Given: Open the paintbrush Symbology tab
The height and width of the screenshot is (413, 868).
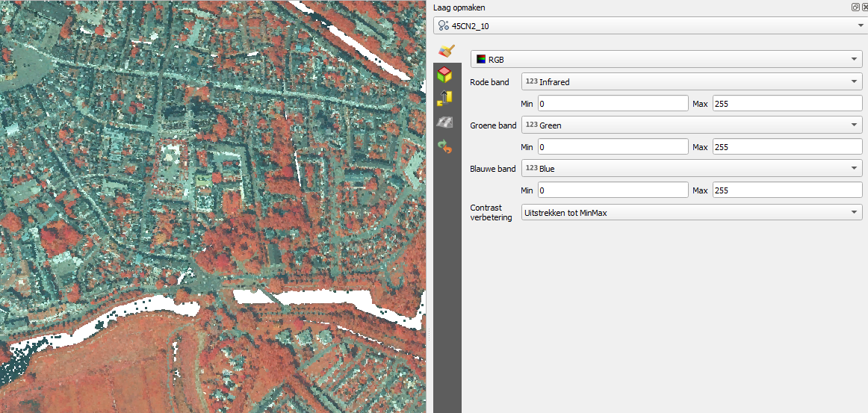Looking at the screenshot, I should coord(446,51).
